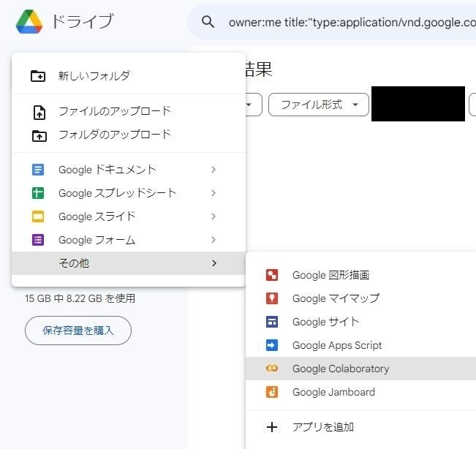Click the file upload icon
Screen dimensions: 476x449
pyautogui.click(x=39, y=112)
